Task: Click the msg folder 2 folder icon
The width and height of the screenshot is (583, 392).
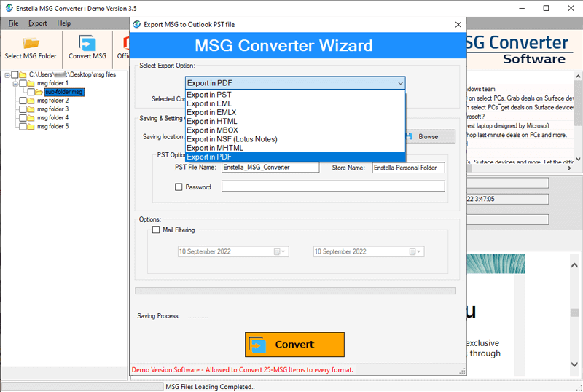Action: 31,101
